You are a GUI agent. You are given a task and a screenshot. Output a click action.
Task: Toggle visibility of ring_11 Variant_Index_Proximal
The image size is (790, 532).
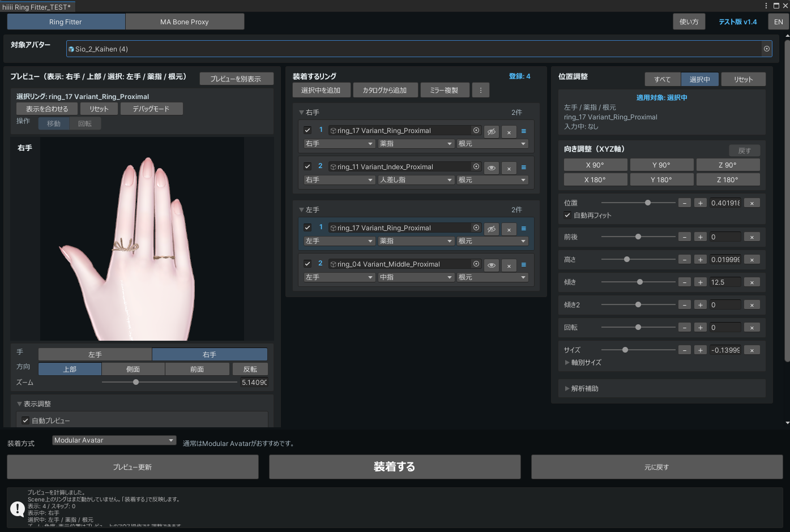point(492,168)
